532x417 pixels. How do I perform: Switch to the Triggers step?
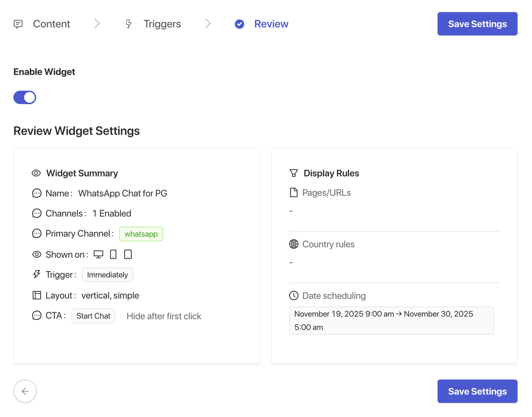[162, 24]
